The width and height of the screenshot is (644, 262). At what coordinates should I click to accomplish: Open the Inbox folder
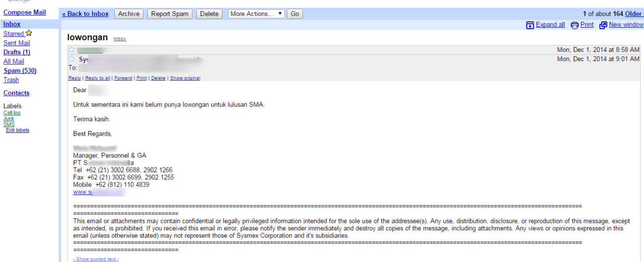(12, 24)
